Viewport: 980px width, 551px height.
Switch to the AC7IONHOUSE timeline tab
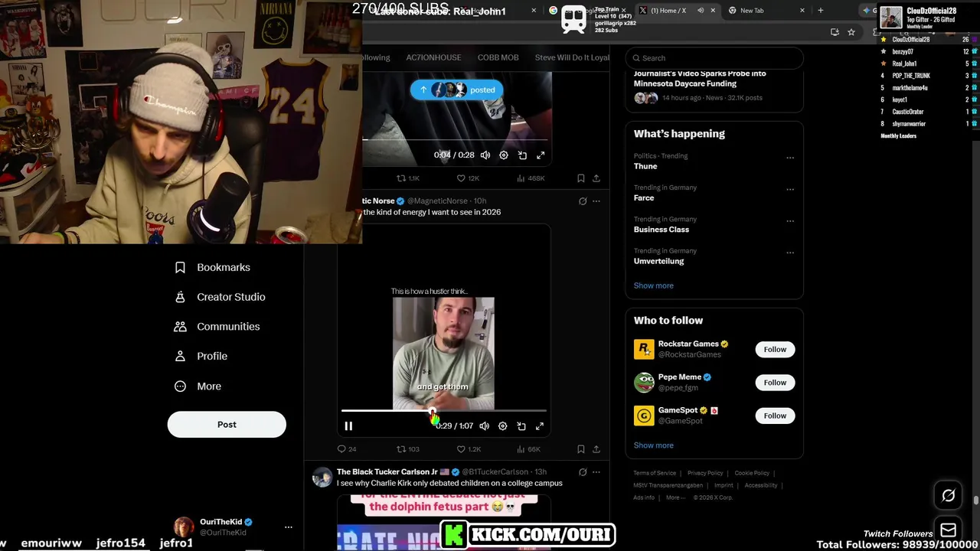pyautogui.click(x=433, y=57)
